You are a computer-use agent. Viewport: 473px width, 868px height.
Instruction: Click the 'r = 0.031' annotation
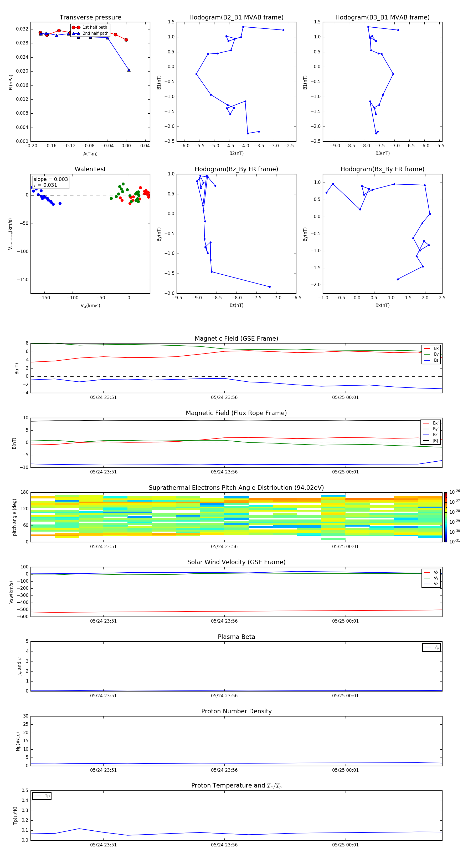45,185
